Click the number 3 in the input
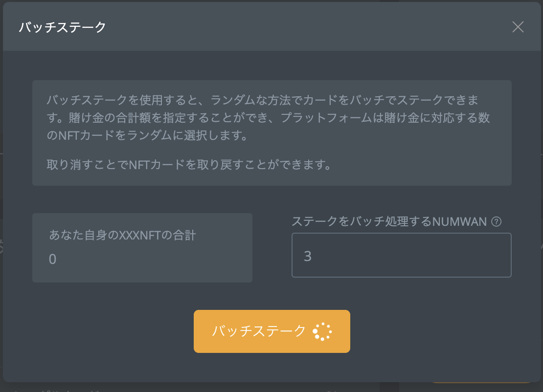543x392 pixels. (308, 256)
